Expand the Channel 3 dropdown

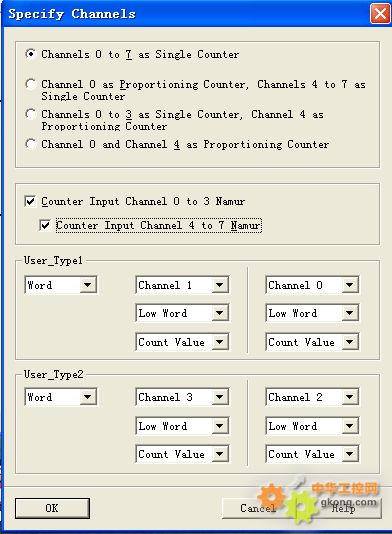(182, 397)
